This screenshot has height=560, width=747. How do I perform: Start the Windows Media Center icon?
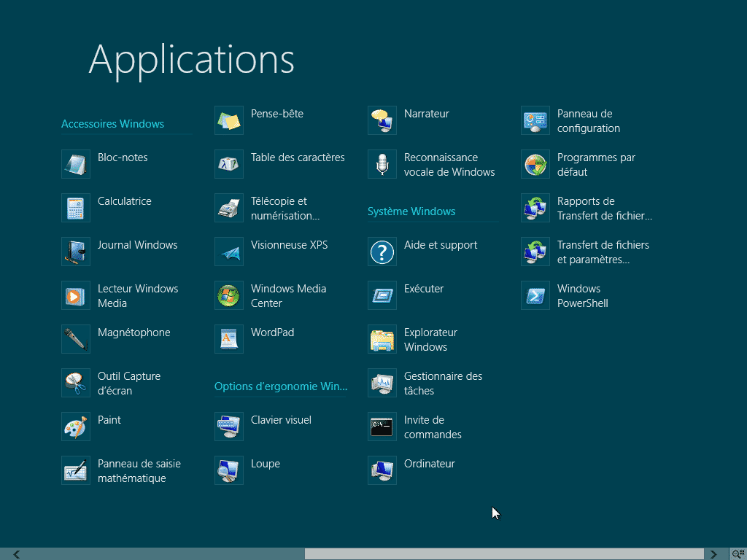pyautogui.click(x=229, y=296)
